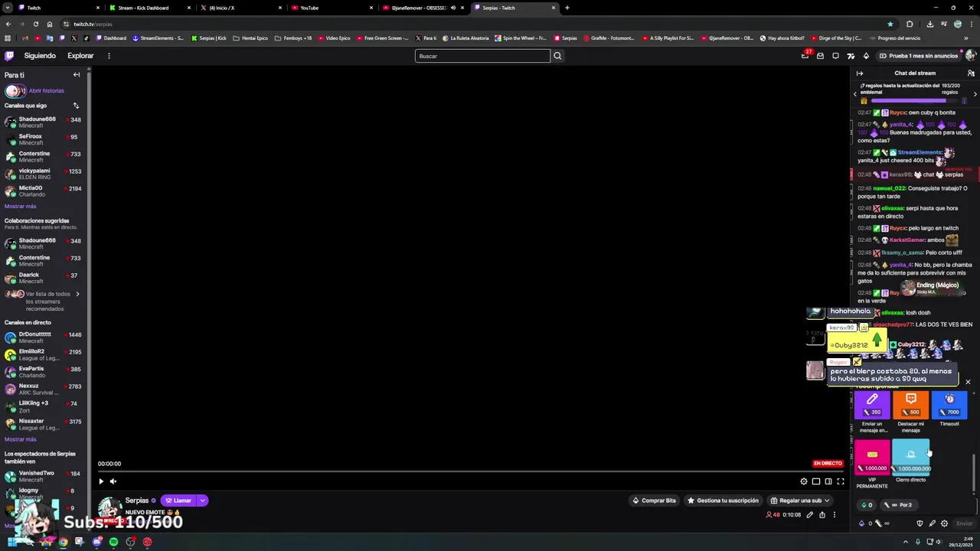Open a new browser tab with plus
Screen dimensions: 980x551
(567, 8)
